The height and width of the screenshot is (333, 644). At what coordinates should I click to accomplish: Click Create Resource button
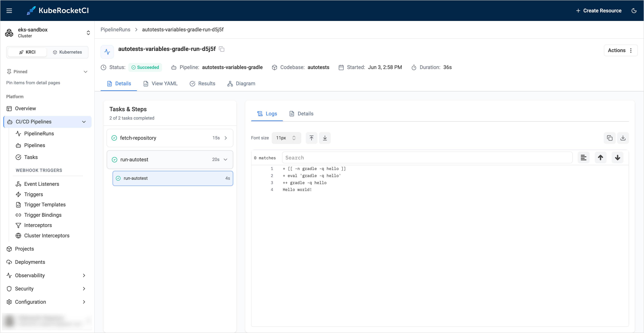598,11
